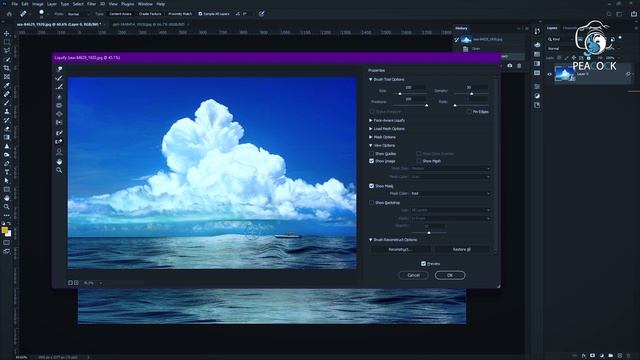
Task: Uncheck the Show Mask checkbox
Action: click(371, 186)
